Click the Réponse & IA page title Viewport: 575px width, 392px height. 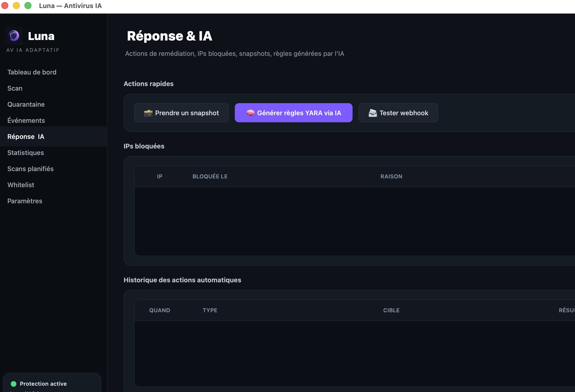coord(170,36)
